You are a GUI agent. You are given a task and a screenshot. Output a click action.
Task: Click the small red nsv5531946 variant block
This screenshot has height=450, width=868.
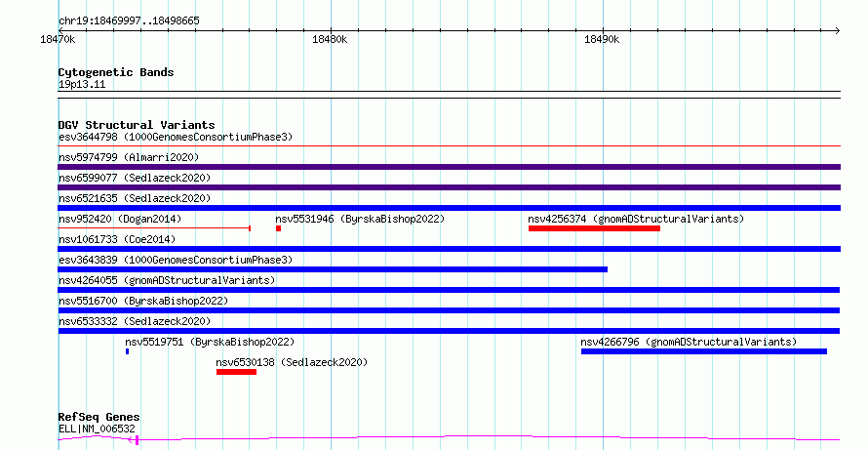[279, 228]
